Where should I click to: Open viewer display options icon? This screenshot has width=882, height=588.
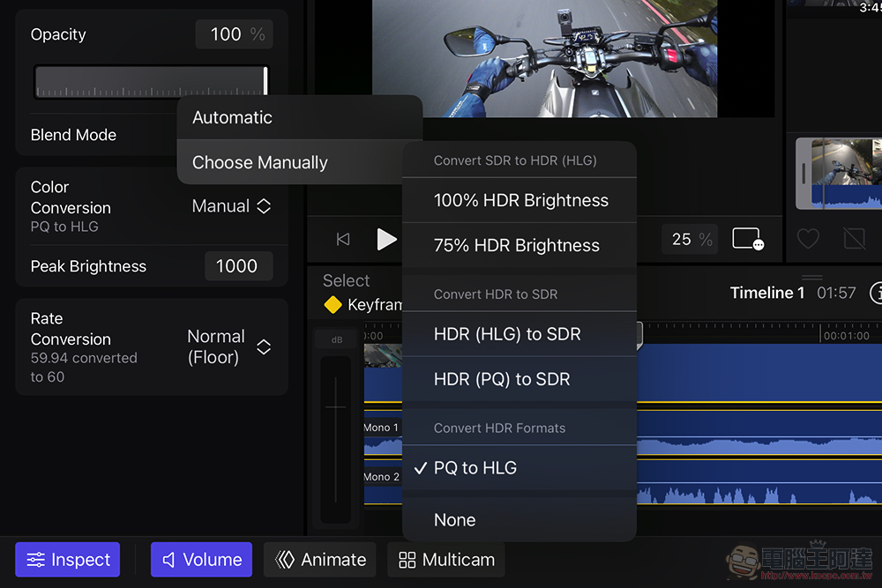pyautogui.click(x=748, y=239)
